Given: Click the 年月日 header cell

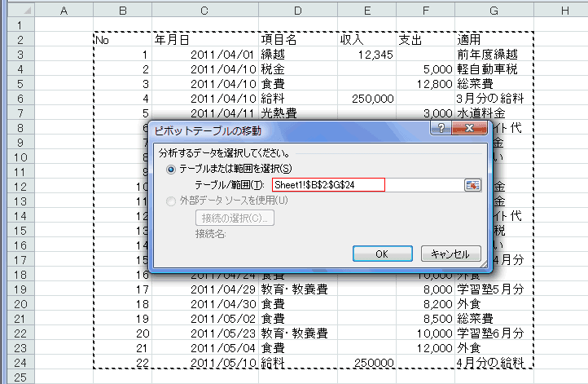Looking at the screenshot, I should (x=205, y=40).
